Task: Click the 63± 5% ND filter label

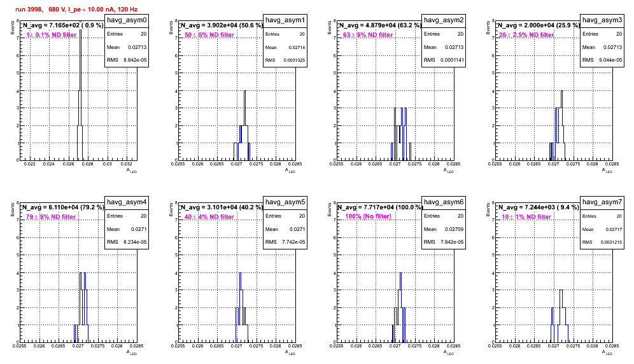Action: 368,35
